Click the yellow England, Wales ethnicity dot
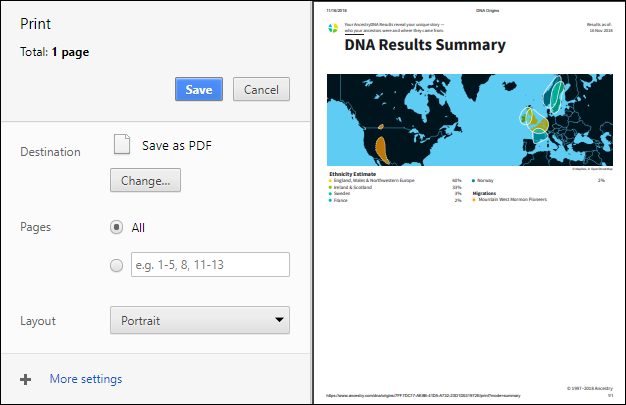 pos(330,181)
